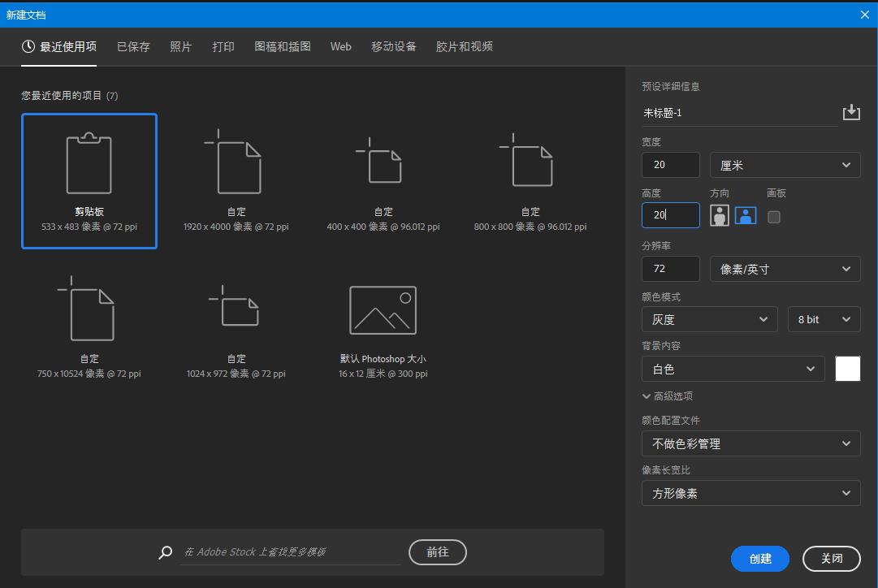The height and width of the screenshot is (588, 878).
Task: Click the 创建 button
Action: coord(759,559)
